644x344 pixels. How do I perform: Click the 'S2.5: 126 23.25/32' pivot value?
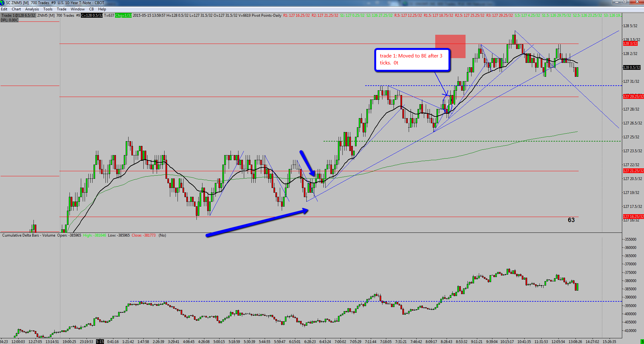coord(588,15)
